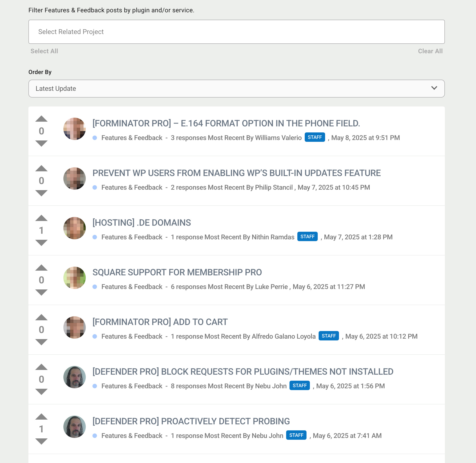Click Features & Feedback category on Square Support post
This screenshot has width=476, height=463.
coord(132,287)
